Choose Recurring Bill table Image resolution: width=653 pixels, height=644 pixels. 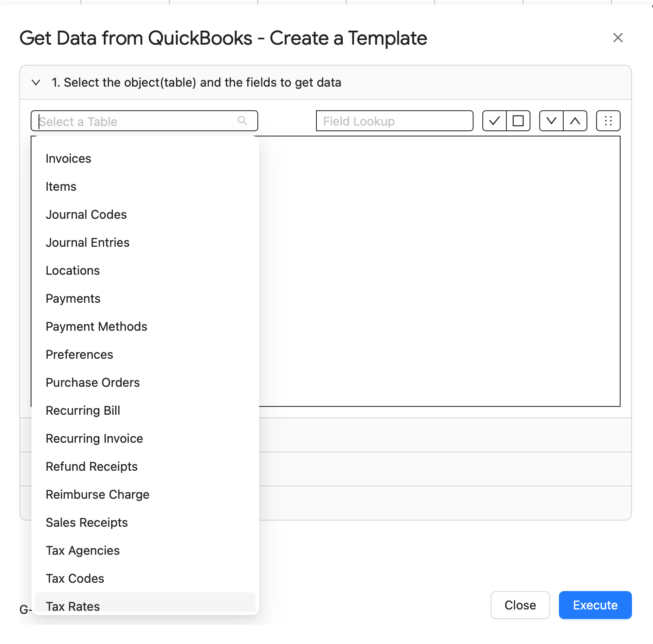145,410
